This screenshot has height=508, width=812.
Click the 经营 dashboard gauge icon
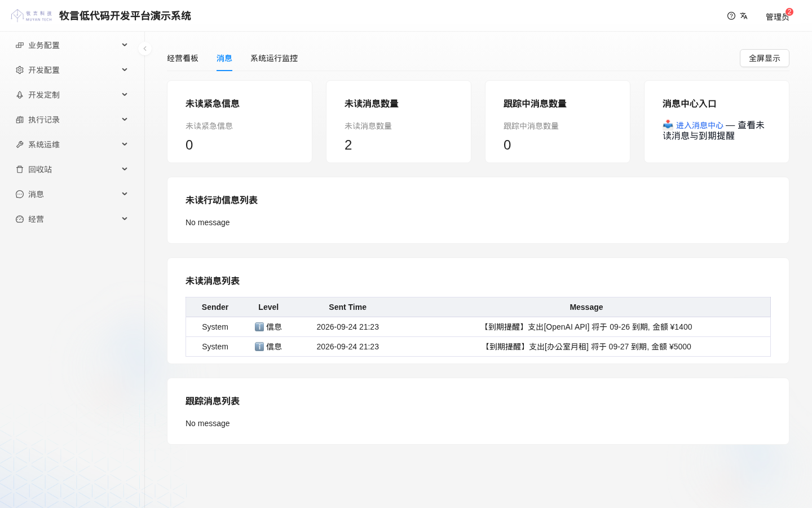point(20,219)
